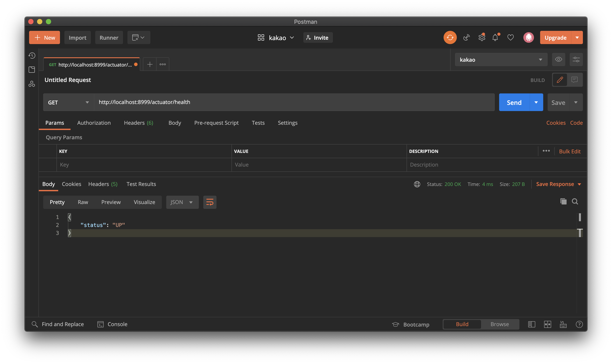Open the capture requests satellite icon

point(466,37)
